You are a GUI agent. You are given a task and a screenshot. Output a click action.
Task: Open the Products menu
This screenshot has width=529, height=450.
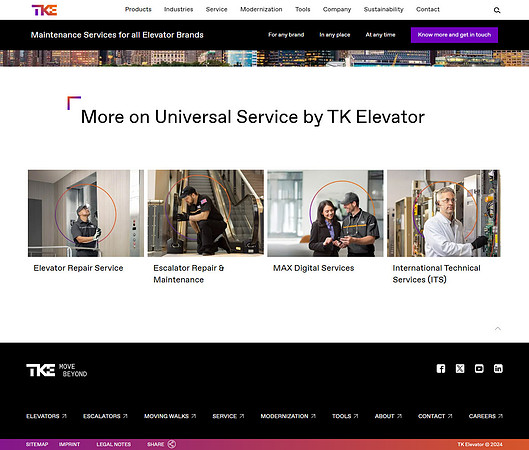[138, 9]
